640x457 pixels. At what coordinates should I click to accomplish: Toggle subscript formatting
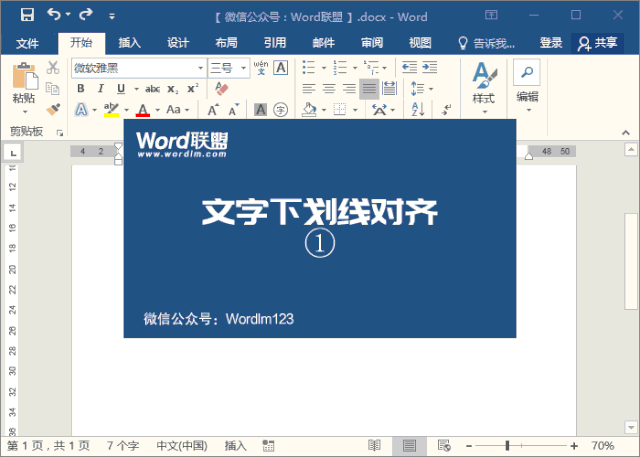pyautogui.click(x=173, y=89)
